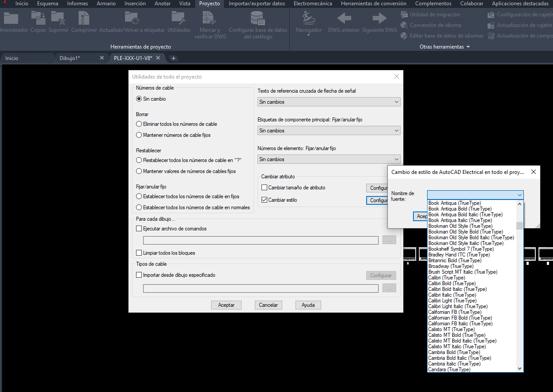Enable Limpiar todos los bloques checkbox
Image resolution: width=553 pixels, height=392 pixels.
pyautogui.click(x=139, y=253)
